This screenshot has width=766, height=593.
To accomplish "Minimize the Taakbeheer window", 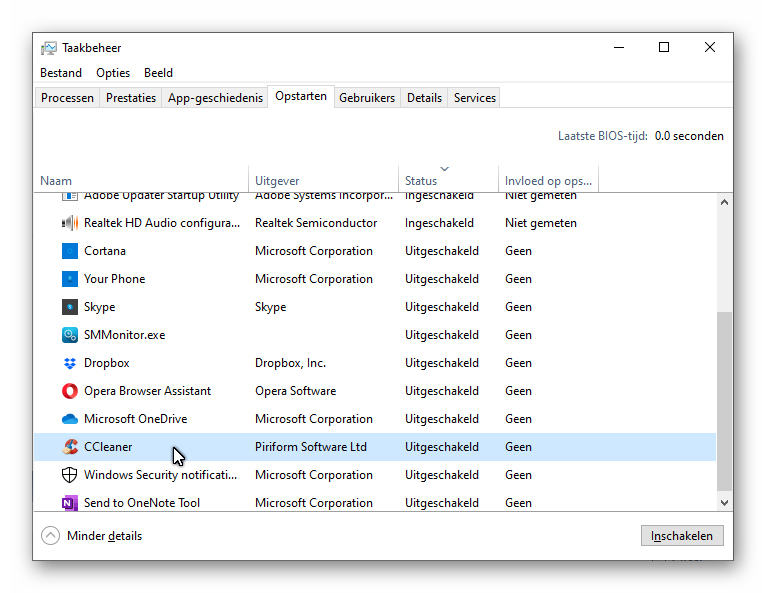I will coord(619,47).
